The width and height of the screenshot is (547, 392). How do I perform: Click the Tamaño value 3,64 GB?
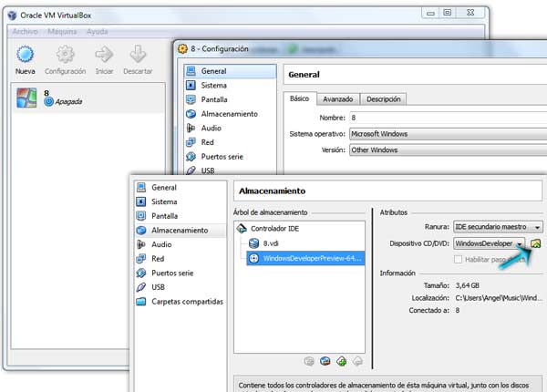467,285
